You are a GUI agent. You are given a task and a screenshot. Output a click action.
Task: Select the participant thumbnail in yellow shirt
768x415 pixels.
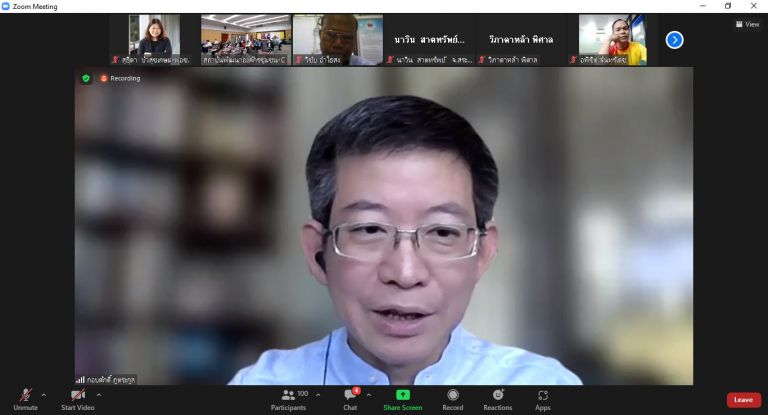click(x=612, y=39)
